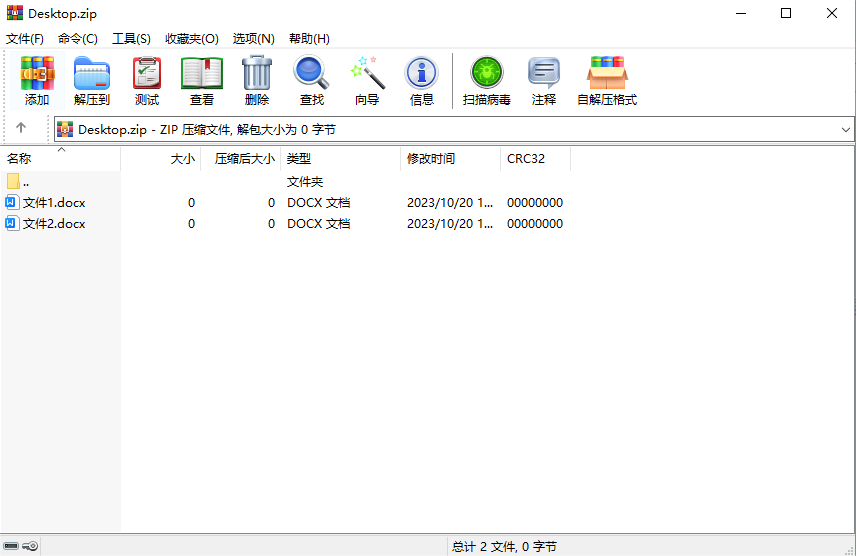Click modified date of 文件2.docx
The height and width of the screenshot is (556, 856).
click(450, 223)
